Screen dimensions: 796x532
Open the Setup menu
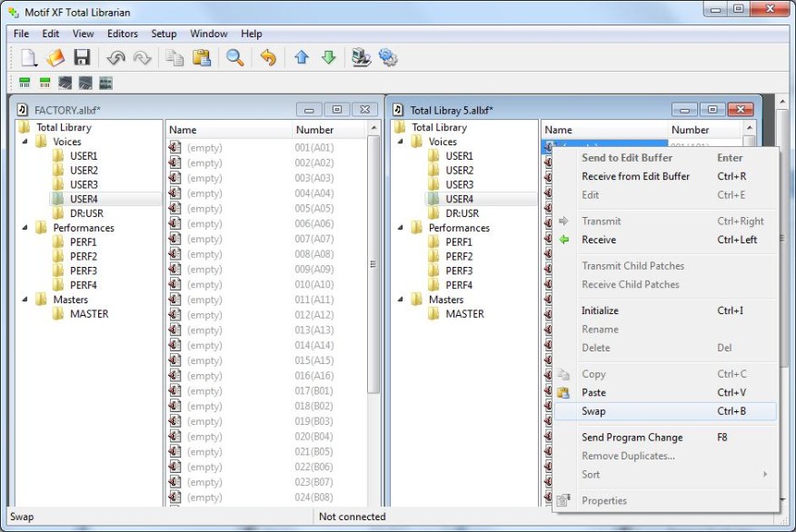[164, 34]
